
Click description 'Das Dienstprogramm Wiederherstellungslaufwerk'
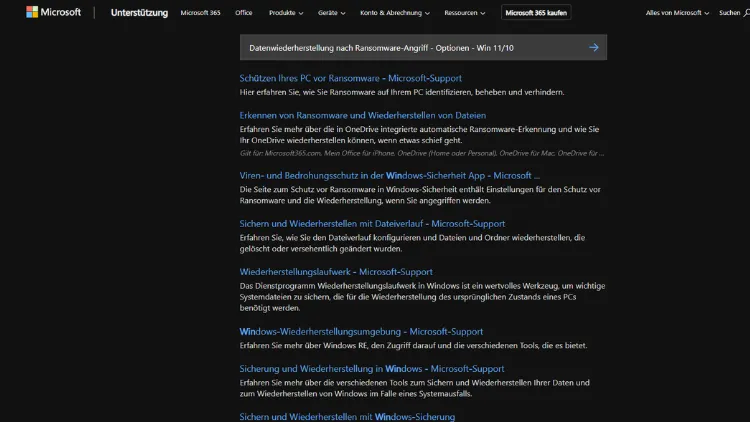coord(422,297)
